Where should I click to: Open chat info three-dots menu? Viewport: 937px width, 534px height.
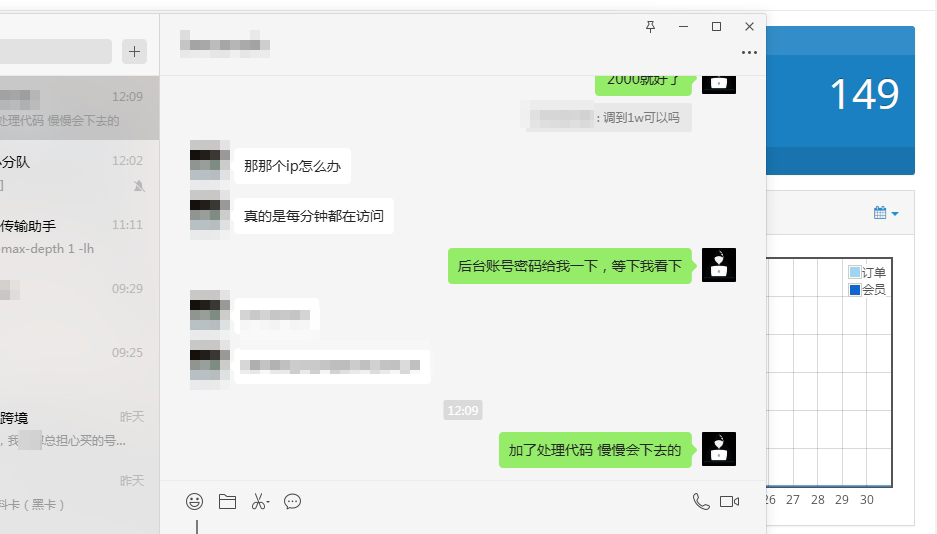point(749,53)
